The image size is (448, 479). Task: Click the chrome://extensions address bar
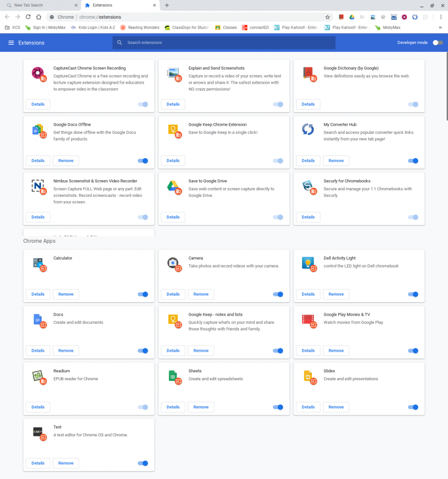189,17
